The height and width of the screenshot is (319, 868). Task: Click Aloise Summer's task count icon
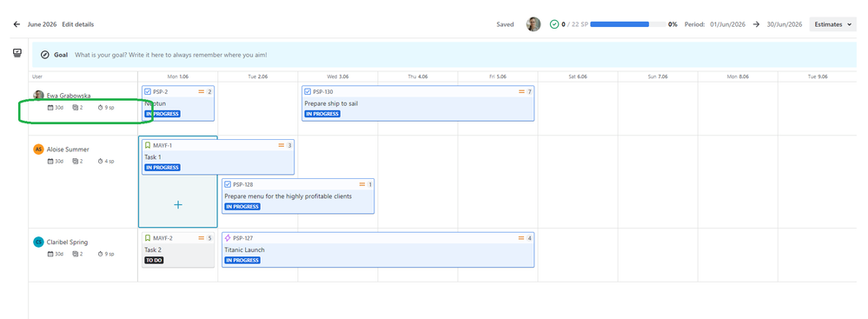(76, 161)
